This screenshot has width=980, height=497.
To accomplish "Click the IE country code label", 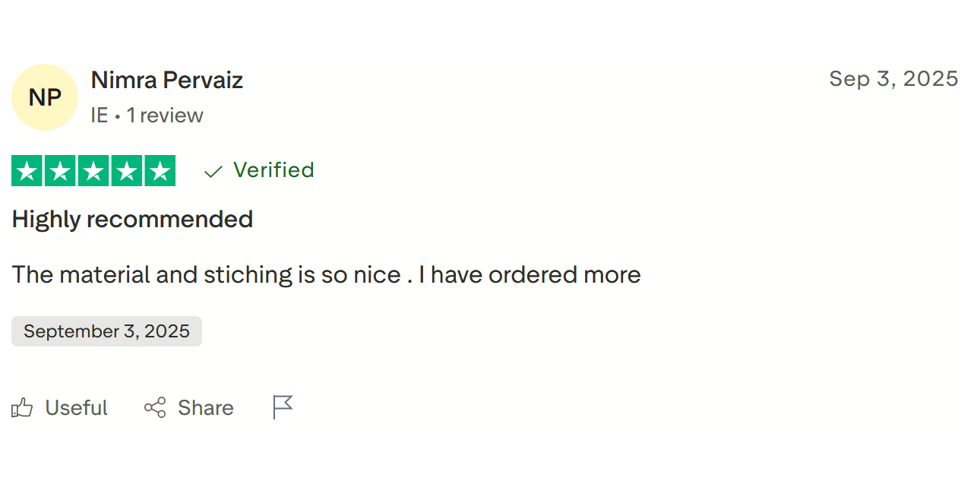I will (x=99, y=116).
